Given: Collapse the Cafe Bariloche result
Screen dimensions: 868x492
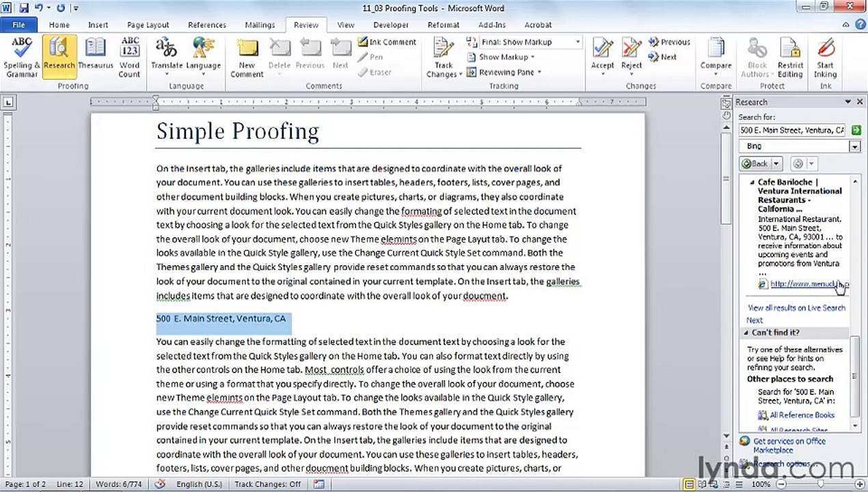Looking at the screenshot, I should tap(752, 182).
